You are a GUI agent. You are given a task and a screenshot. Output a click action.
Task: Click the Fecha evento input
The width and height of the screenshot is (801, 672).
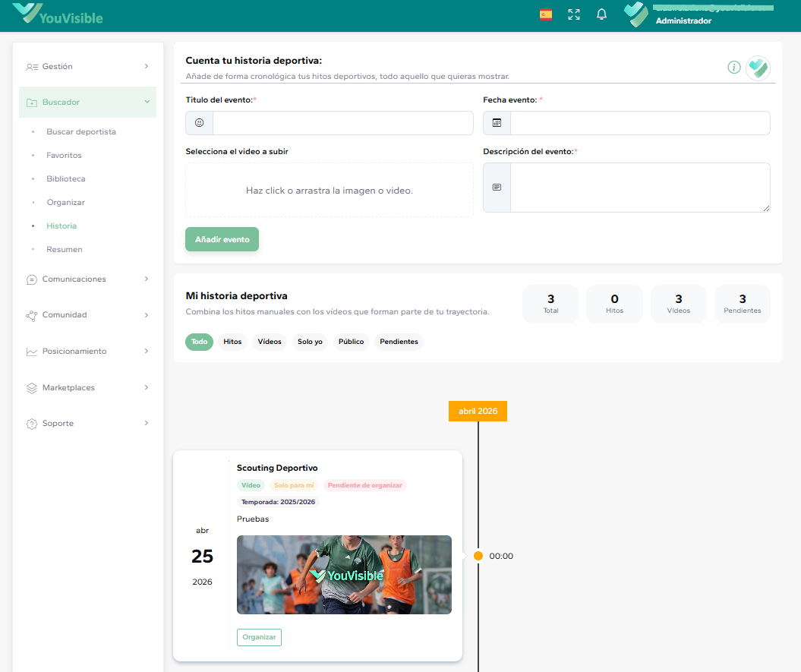click(640, 123)
